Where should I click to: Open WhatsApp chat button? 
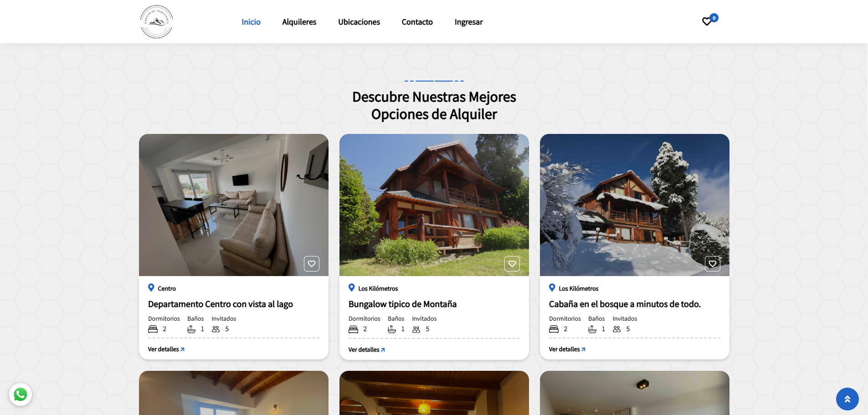(x=21, y=395)
